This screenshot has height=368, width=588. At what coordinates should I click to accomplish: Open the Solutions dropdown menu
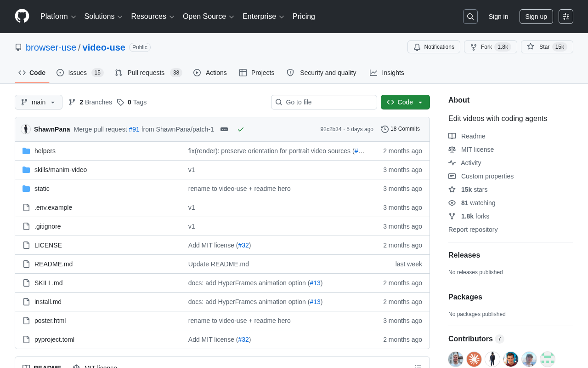[103, 17]
